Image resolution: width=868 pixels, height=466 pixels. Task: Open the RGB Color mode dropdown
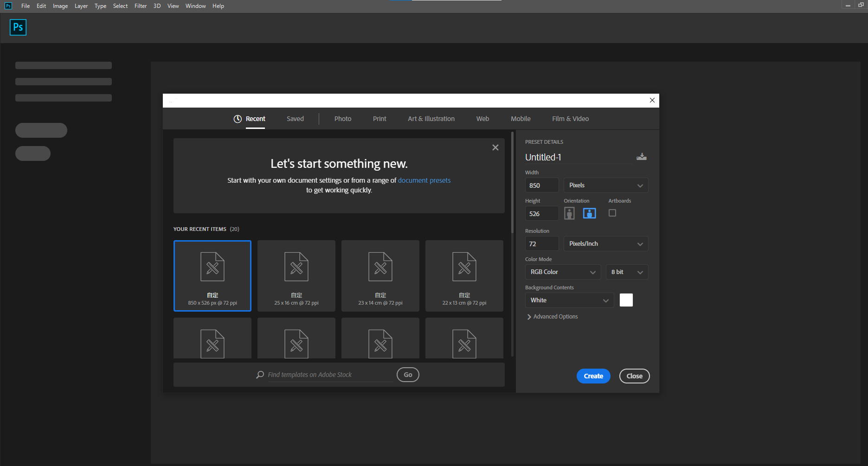[563, 272]
